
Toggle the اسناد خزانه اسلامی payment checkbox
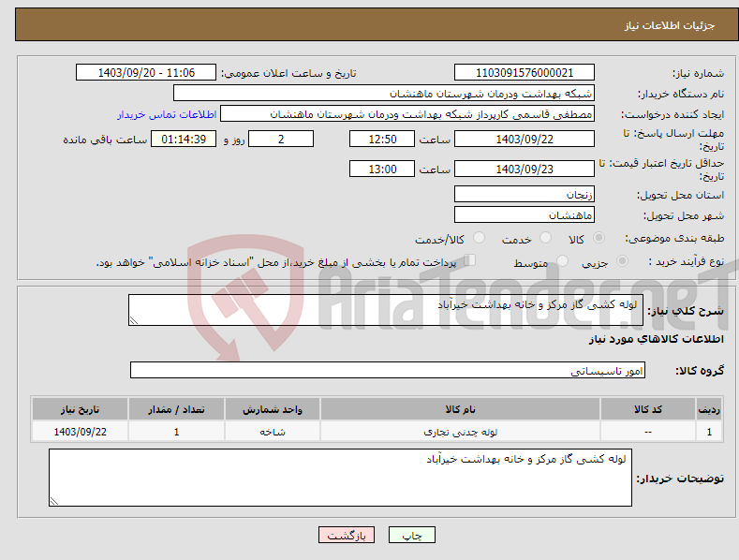tap(470, 260)
